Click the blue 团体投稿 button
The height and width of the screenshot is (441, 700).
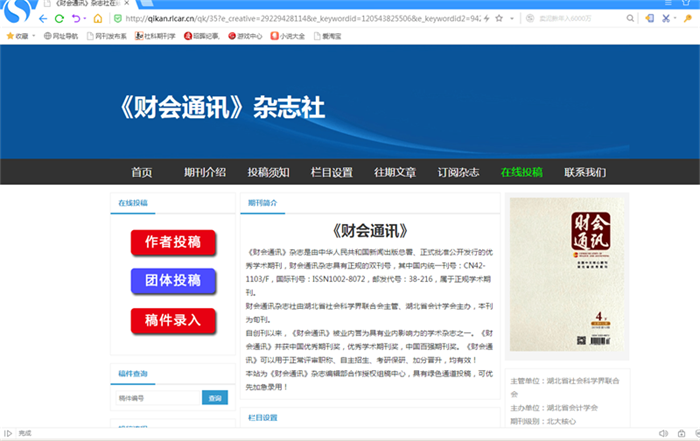click(173, 281)
